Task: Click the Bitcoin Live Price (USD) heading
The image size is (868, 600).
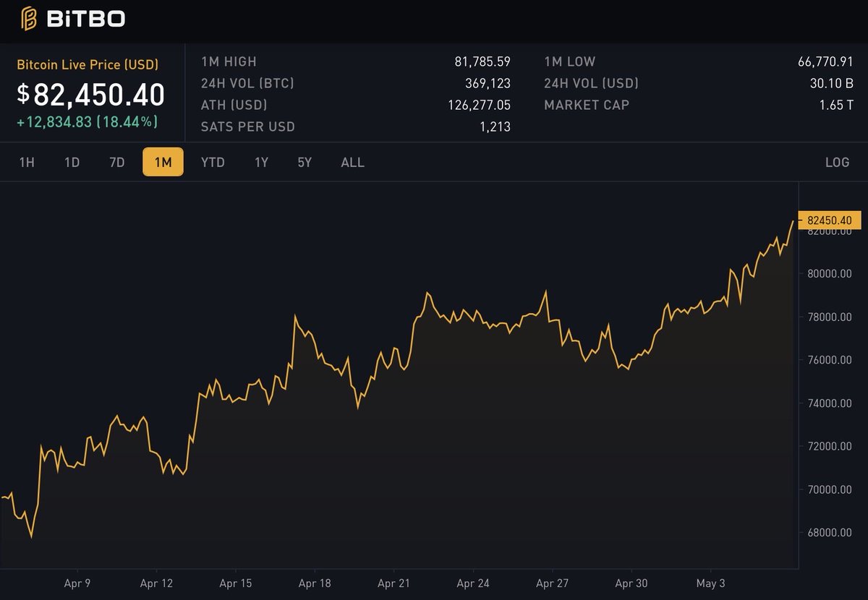Action: [x=88, y=64]
